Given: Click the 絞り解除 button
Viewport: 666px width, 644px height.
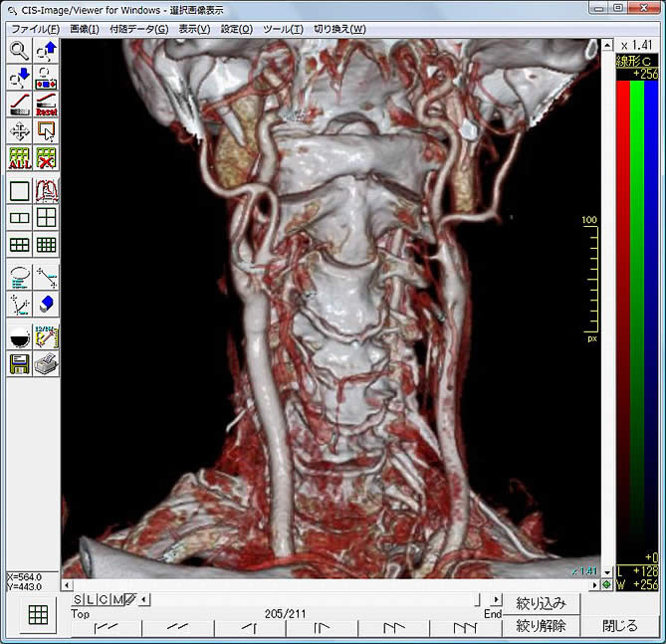Looking at the screenshot, I should pyautogui.click(x=541, y=626).
